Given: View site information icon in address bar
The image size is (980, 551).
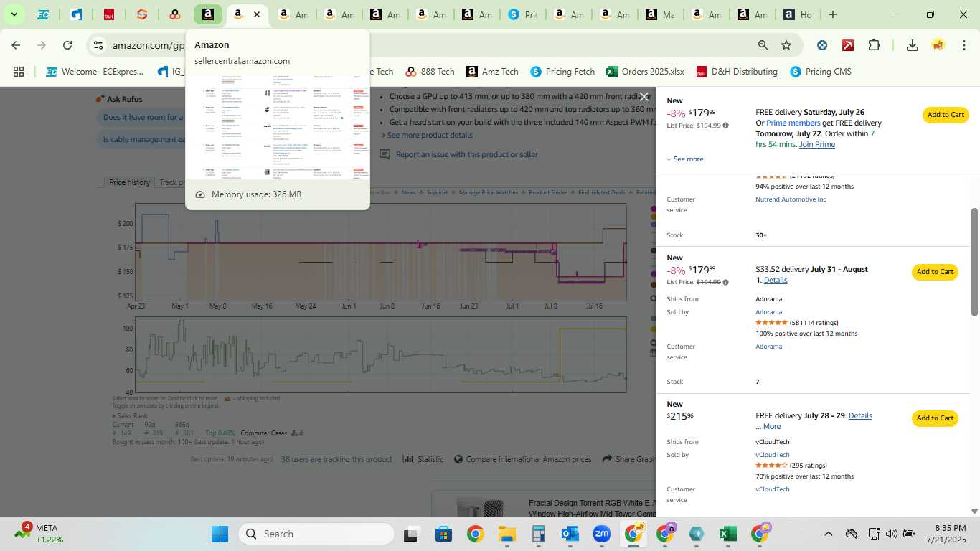Looking at the screenshot, I should tap(98, 45).
